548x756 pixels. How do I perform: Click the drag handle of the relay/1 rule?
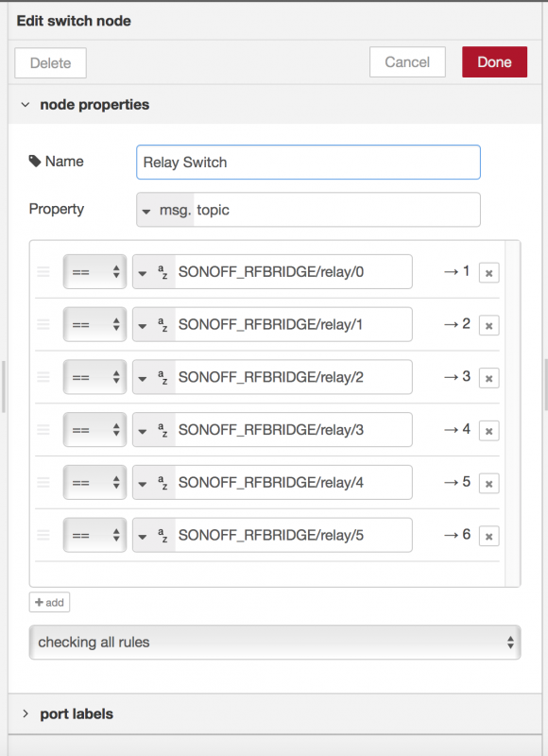click(43, 324)
